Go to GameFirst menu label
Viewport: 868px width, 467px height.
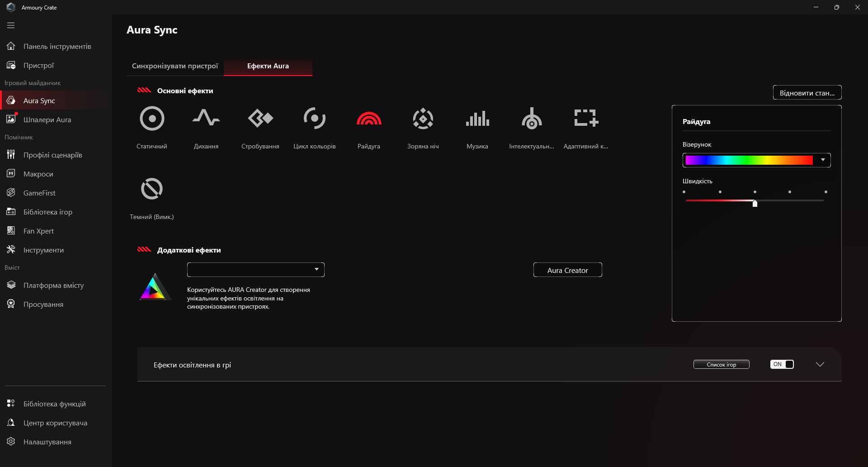39,193
